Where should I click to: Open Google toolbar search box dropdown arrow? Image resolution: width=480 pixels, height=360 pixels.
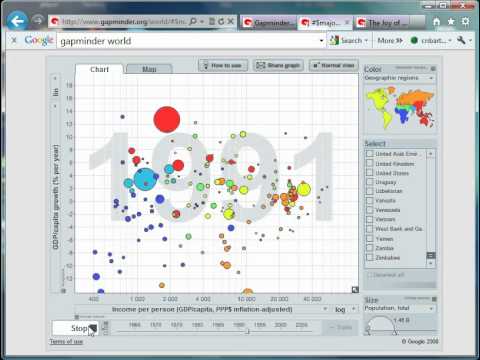click(321, 41)
